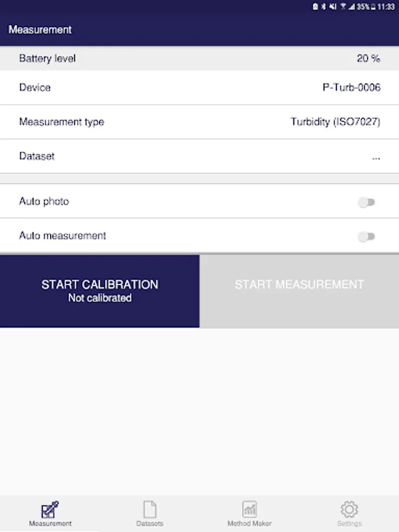Open the Measurement tab icon
Screen dimensions: 399x532
tap(50, 510)
